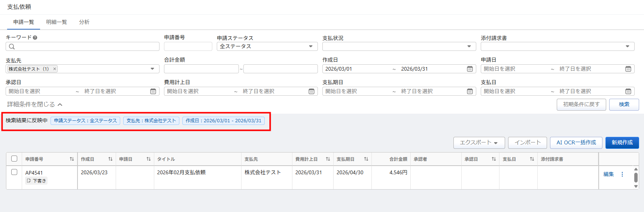Open the 費用計上日 calendar picker icon
The width and height of the screenshot is (644, 212).
tap(311, 91)
